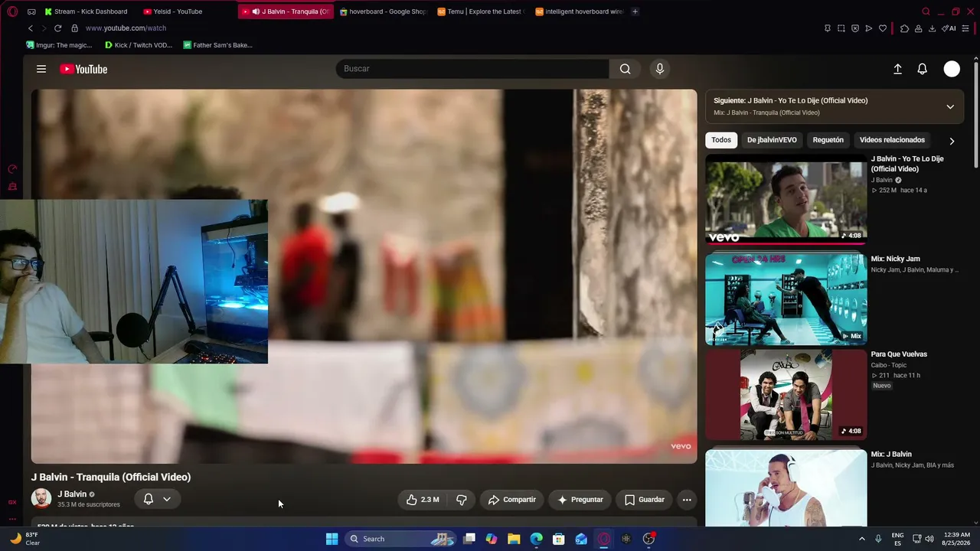Open the 'J Balvin - Yo Te Lo Dije' title link
The height and width of the screenshot is (551, 980).
[907, 164]
